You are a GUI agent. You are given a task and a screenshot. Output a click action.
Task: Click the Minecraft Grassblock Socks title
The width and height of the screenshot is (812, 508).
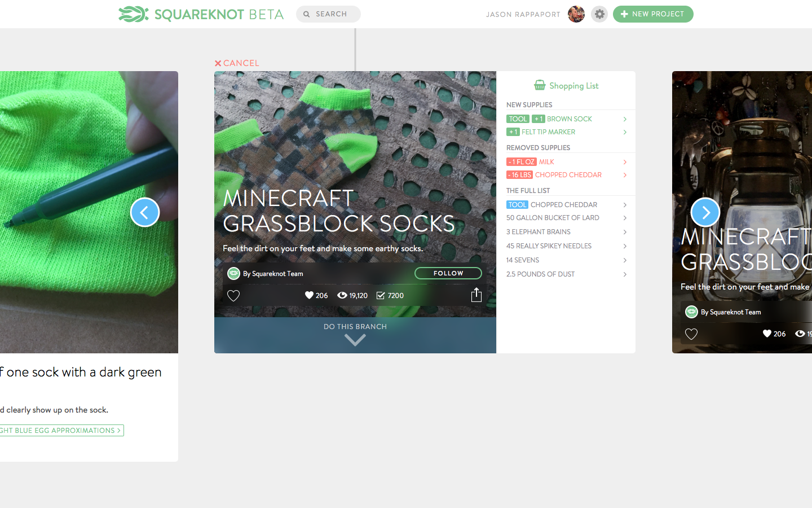(x=338, y=211)
